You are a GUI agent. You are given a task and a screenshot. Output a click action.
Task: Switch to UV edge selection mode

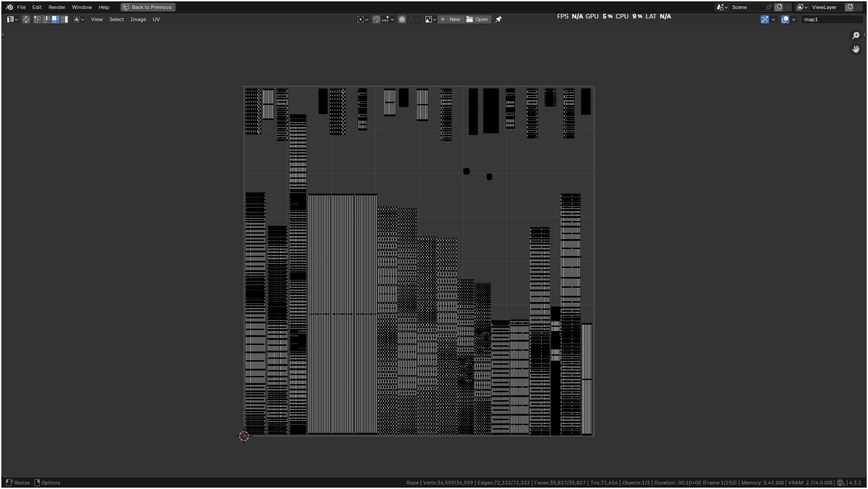pyautogui.click(x=46, y=19)
